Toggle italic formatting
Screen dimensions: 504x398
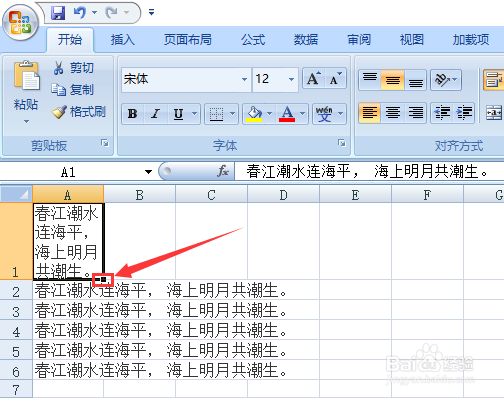(x=155, y=114)
